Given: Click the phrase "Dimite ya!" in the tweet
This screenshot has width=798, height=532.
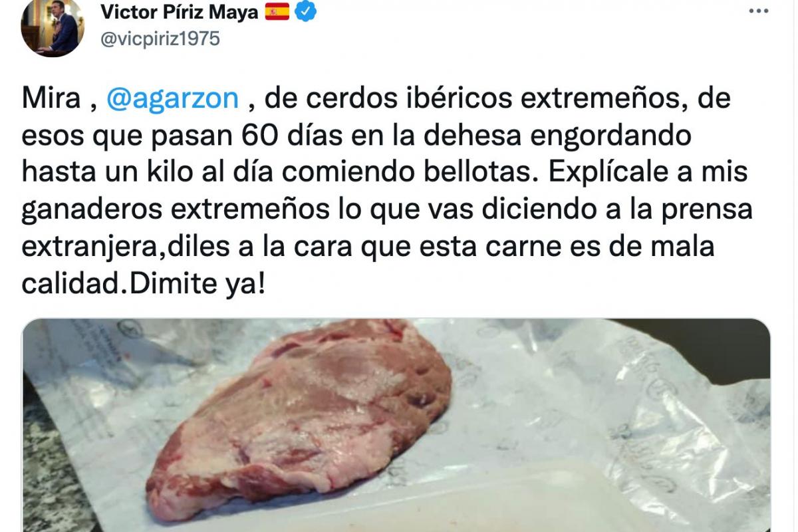Looking at the screenshot, I should click(199, 285).
